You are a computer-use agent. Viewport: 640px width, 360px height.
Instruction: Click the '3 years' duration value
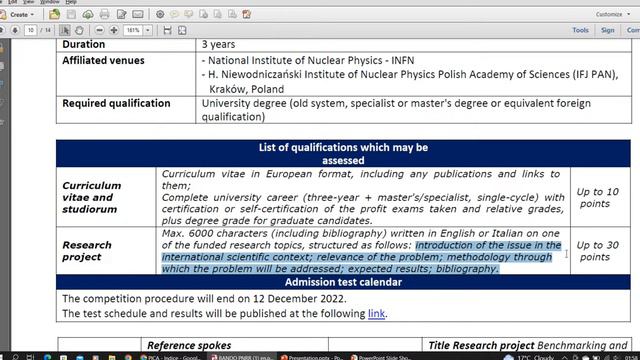(218, 44)
